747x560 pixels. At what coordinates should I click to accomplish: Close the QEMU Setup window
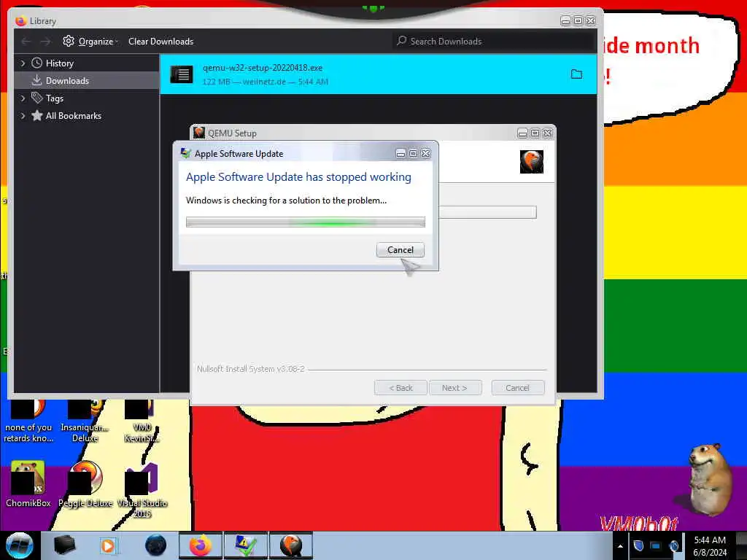pos(547,133)
